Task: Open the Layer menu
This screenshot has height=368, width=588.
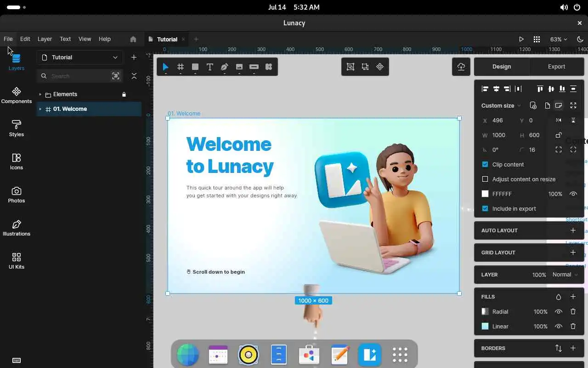Action: tap(45, 39)
